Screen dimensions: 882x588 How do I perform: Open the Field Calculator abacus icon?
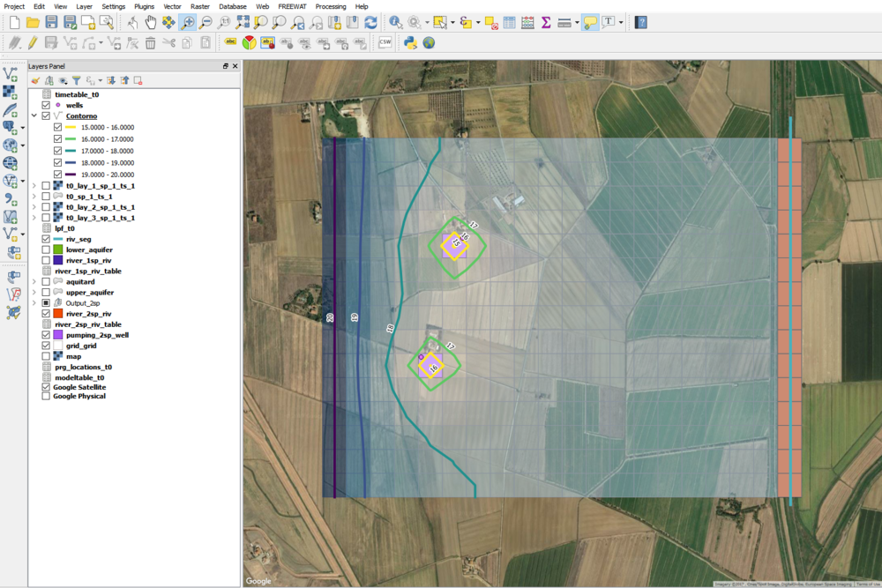coord(527,22)
